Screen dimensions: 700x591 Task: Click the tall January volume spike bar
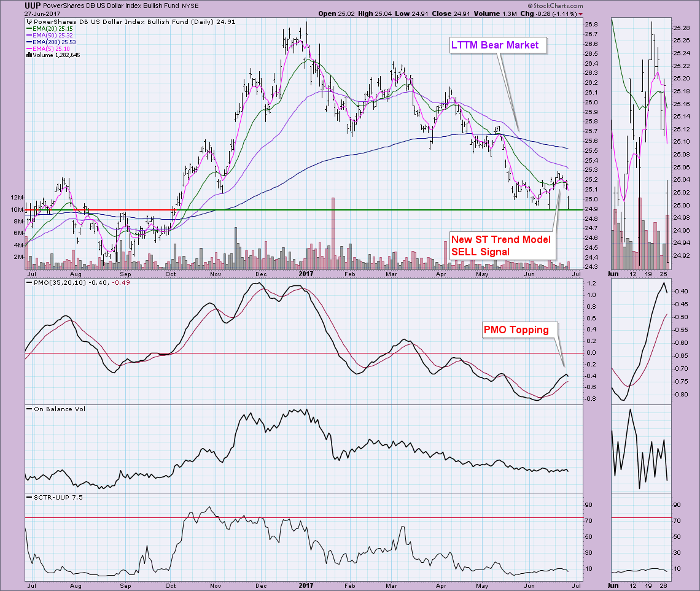tap(333, 233)
